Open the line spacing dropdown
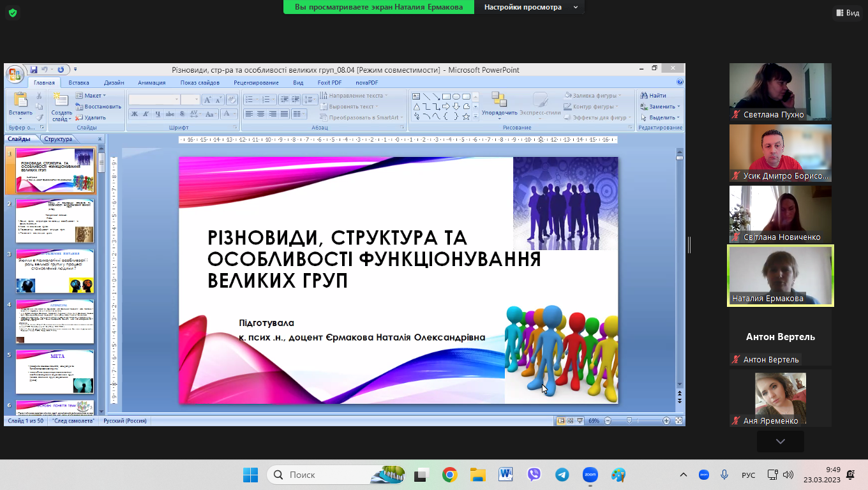 tap(311, 100)
